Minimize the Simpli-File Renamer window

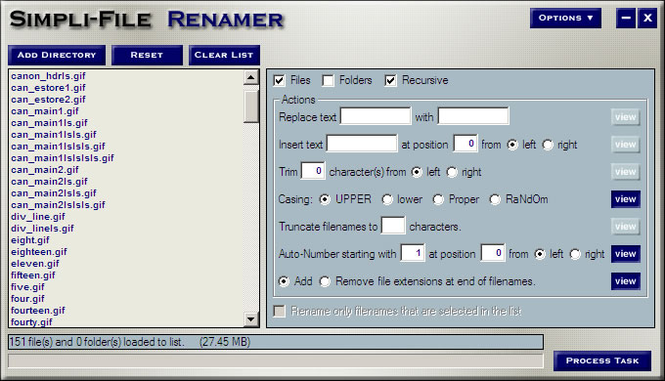pyautogui.click(x=626, y=18)
